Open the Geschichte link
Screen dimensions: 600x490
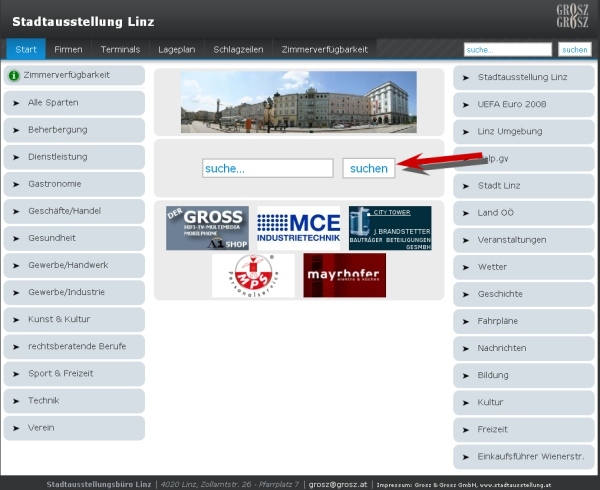click(x=524, y=295)
